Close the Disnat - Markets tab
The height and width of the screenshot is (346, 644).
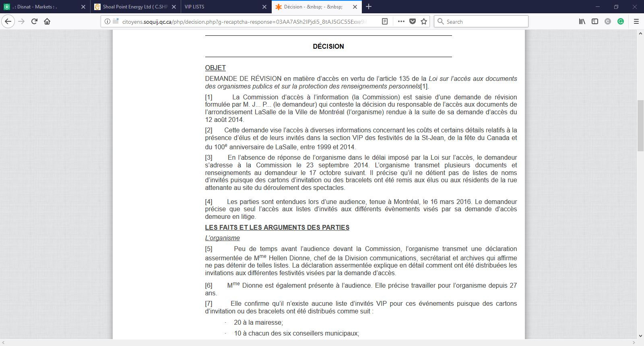click(83, 7)
